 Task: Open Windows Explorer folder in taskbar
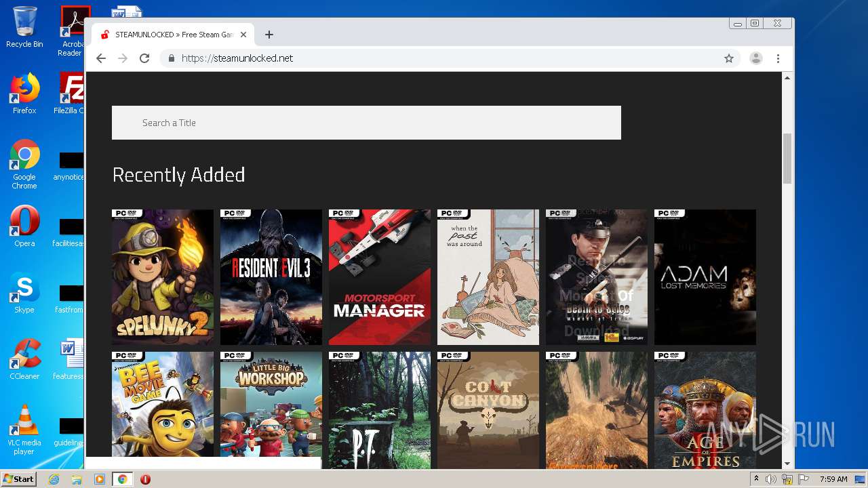click(77, 479)
